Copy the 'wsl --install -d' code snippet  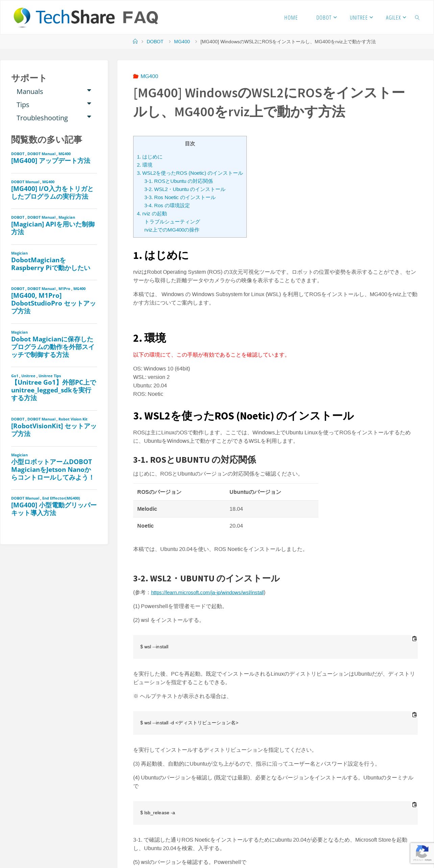(414, 715)
